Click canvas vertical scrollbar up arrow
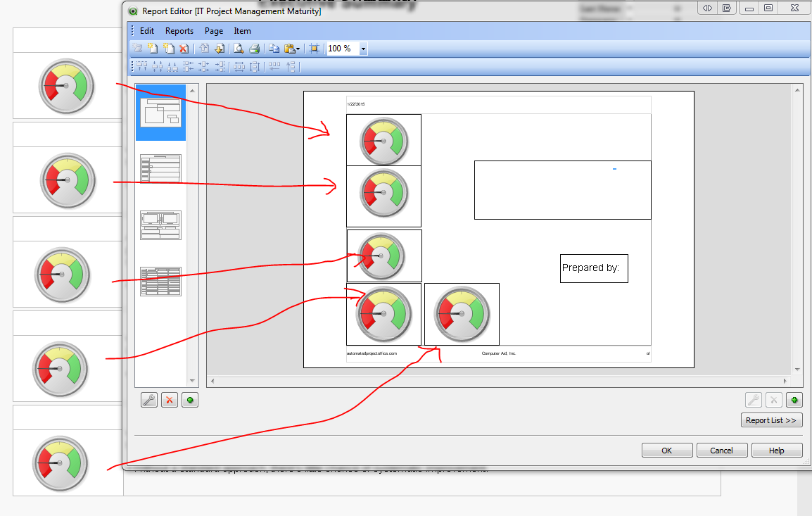 point(797,90)
